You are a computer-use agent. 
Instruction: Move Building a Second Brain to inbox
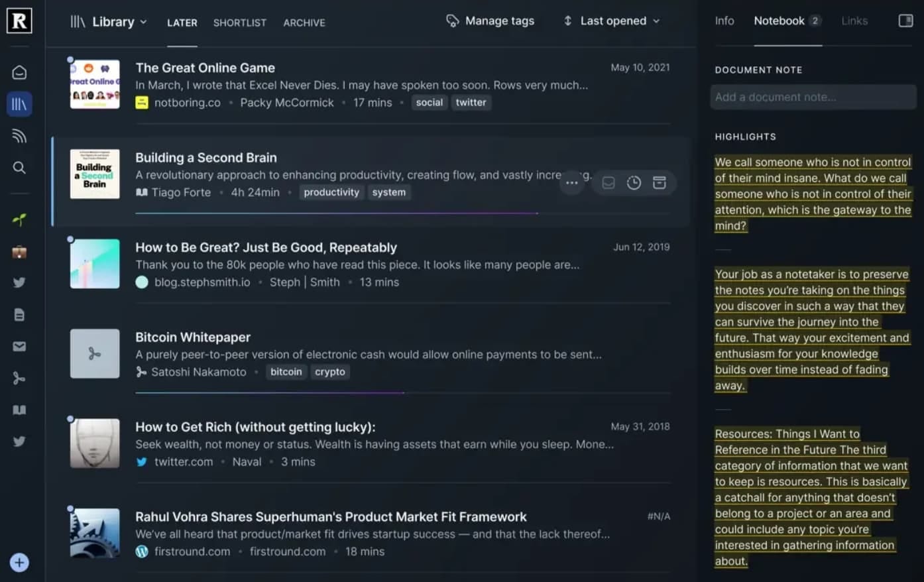(608, 183)
